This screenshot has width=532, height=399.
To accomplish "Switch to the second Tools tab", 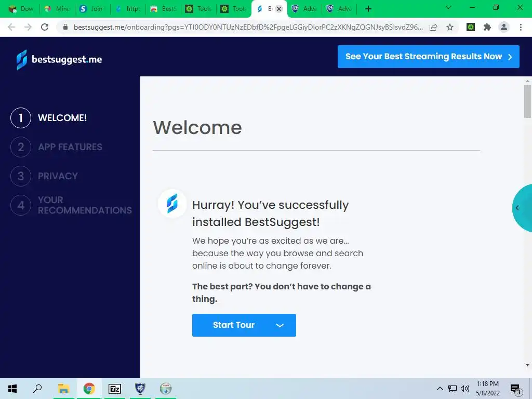I will click(234, 9).
